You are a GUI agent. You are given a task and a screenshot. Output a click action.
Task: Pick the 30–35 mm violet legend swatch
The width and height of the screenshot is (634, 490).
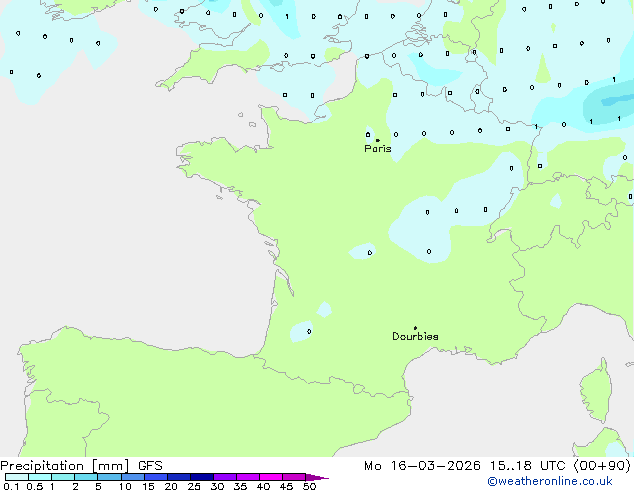[x=225, y=477]
